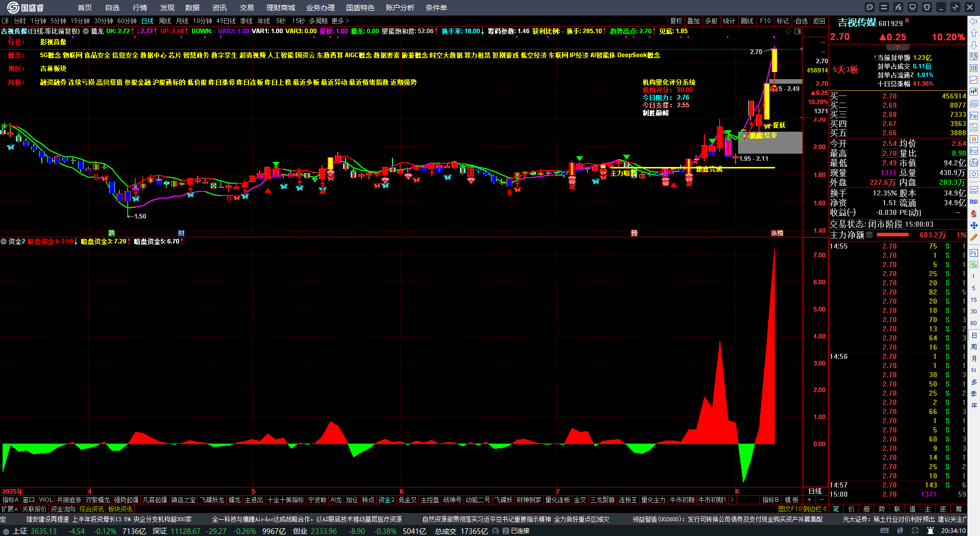Select the 笔 tick detail tab

(x=836, y=509)
